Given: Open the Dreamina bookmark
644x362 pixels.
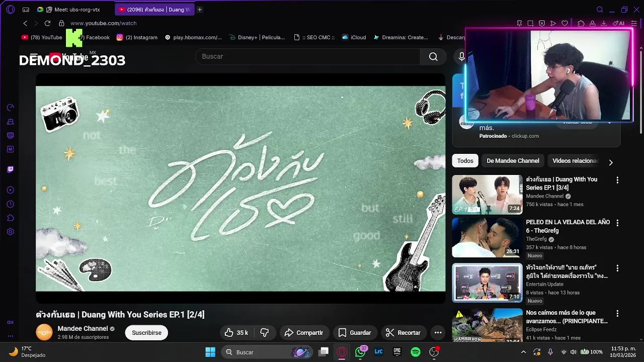Looking at the screenshot, I should point(400,37).
